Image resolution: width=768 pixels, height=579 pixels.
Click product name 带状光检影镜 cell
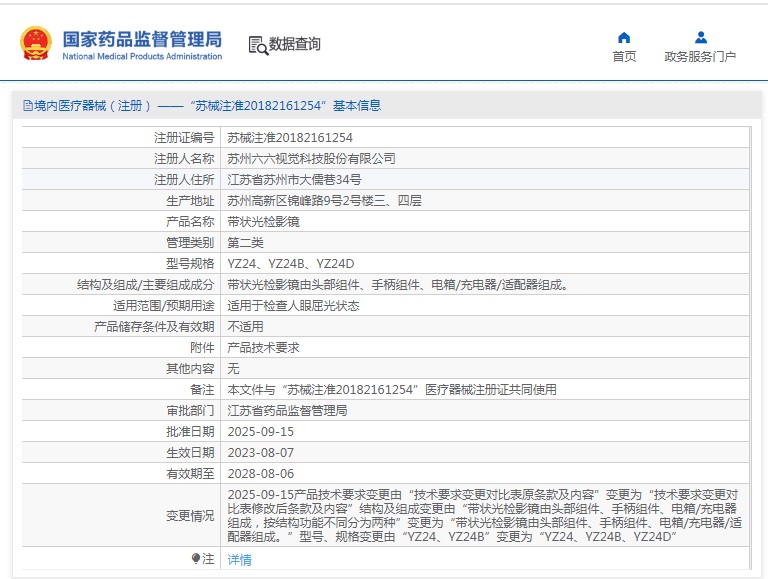tap(263, 222)
